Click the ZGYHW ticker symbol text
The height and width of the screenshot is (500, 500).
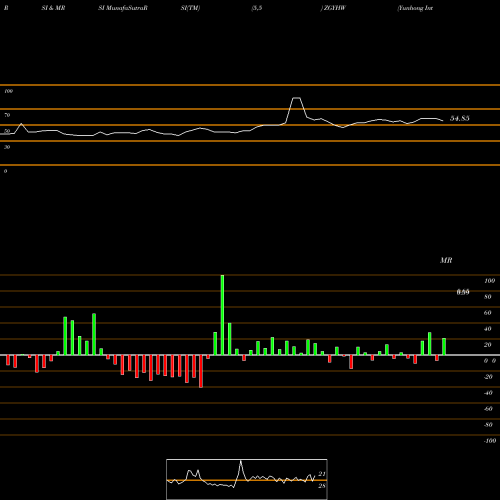(335, 8)
